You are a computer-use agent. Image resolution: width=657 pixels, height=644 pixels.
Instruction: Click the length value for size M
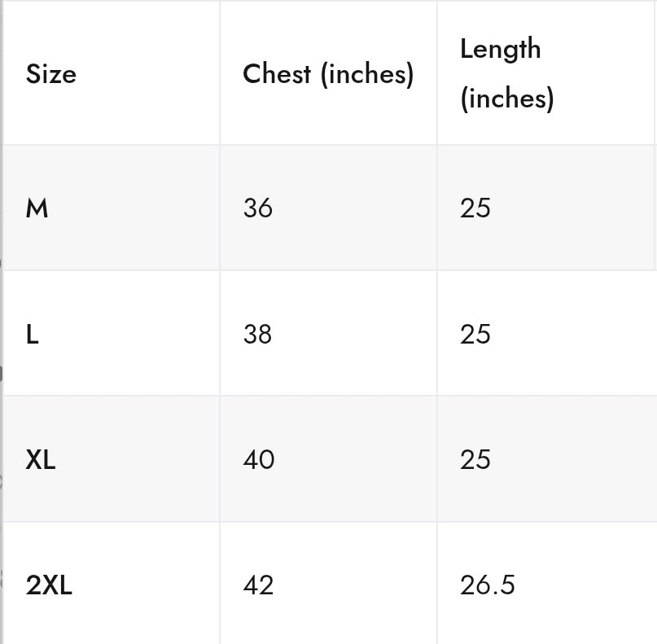pos(475,208)
